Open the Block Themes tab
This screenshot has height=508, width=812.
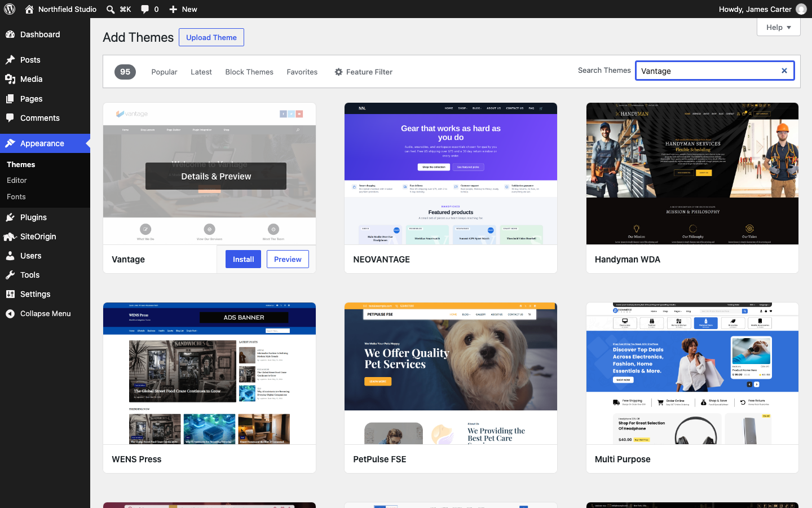[x=249, y=72]
